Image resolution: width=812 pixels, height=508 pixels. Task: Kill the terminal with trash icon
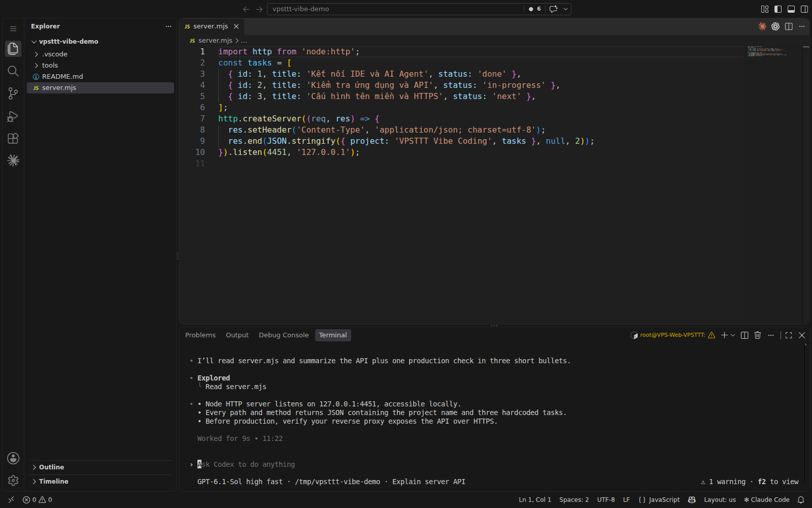pyautogui.click(x=758, y=335)
